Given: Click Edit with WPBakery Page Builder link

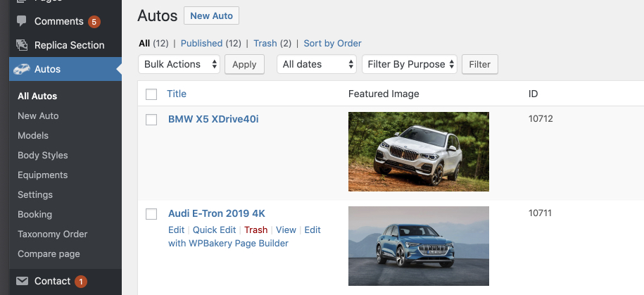Looking at the screenshot, I should [244, 237].
